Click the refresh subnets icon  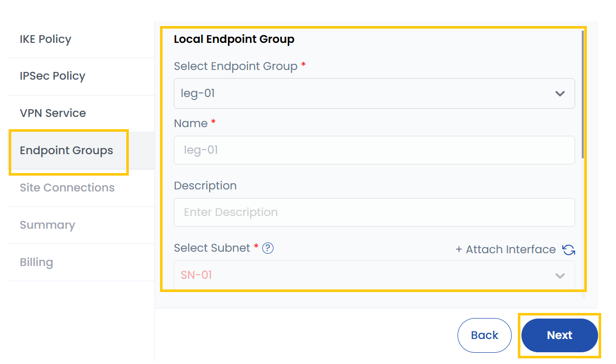click(568, 250)
